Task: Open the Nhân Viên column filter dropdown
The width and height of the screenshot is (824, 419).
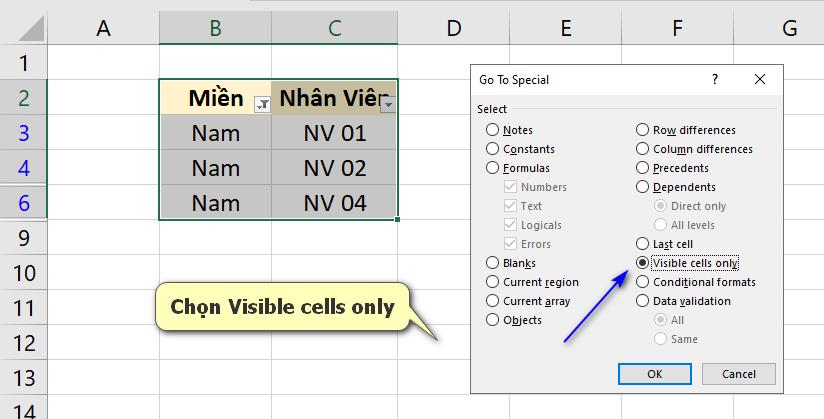Action: [388, 104]
